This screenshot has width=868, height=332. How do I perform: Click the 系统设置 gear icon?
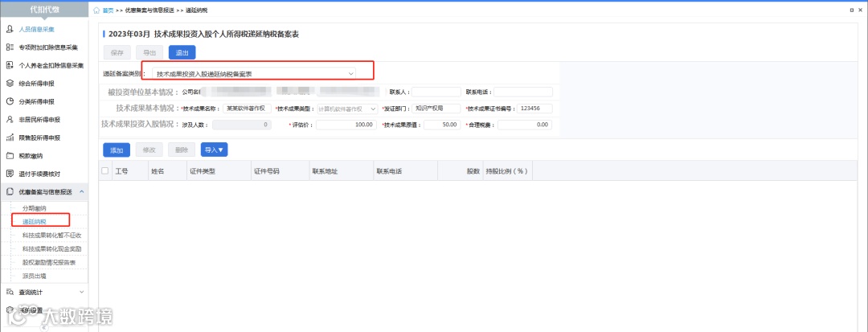pyautogui.click(x=10, y=310)
